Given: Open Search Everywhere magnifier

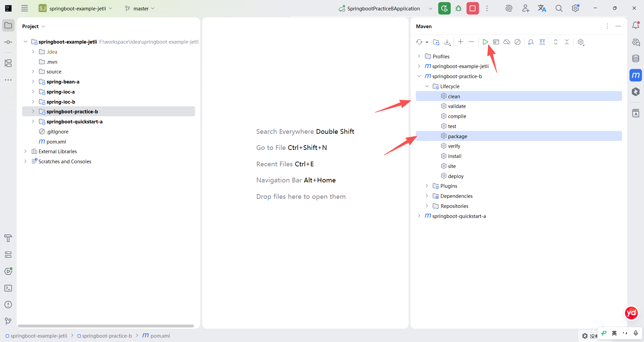Looking at the screenshot, I should [x=559, y=8].
